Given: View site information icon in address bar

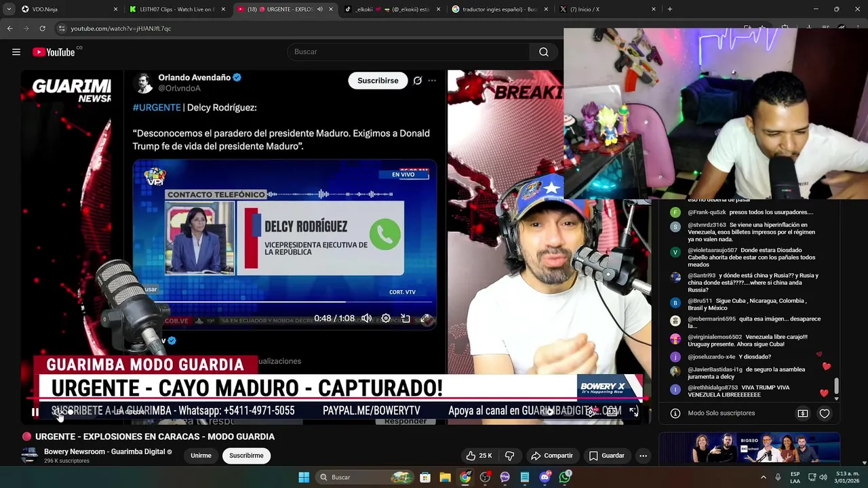Looking at the screenshot, I should [62, 28].
